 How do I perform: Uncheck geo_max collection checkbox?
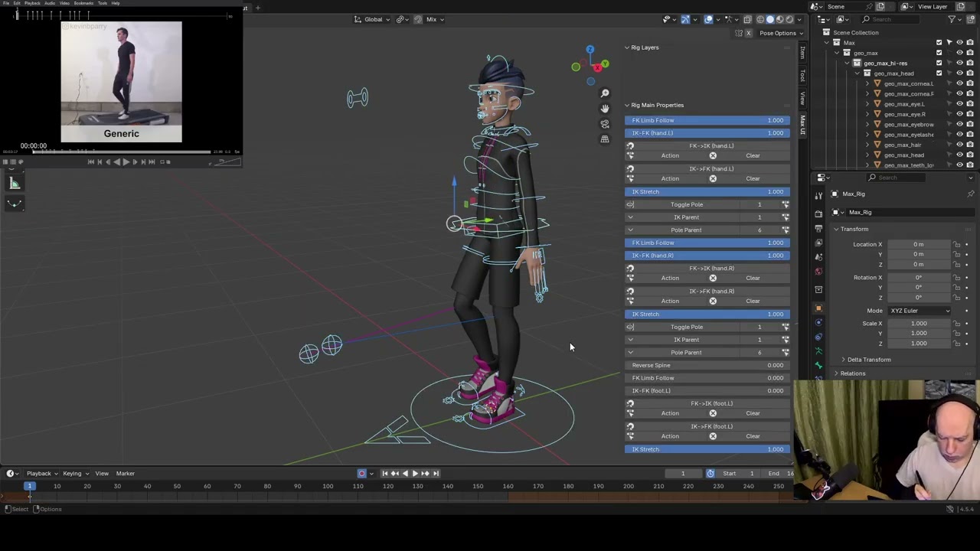coord(939,53)
